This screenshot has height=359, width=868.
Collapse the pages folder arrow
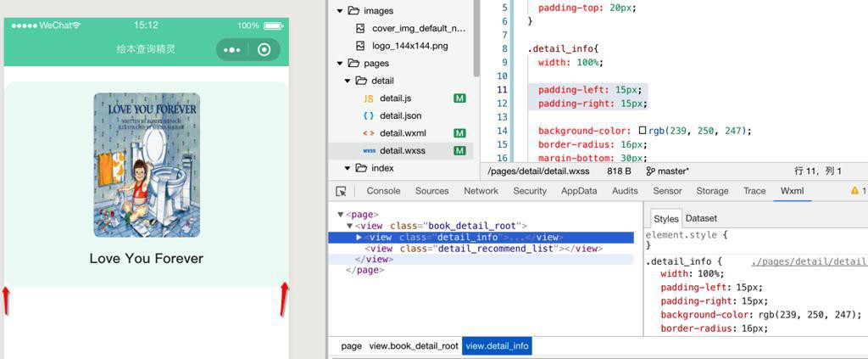coord(339,63)
